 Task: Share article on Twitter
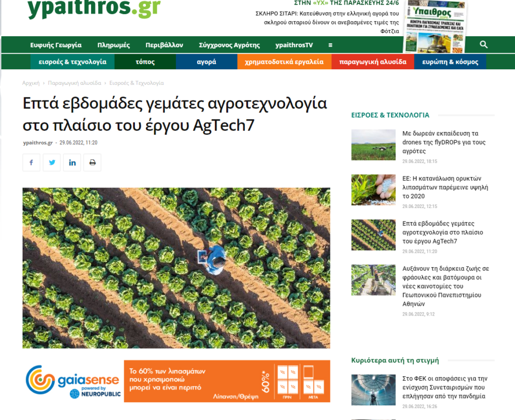click(52, 162)
